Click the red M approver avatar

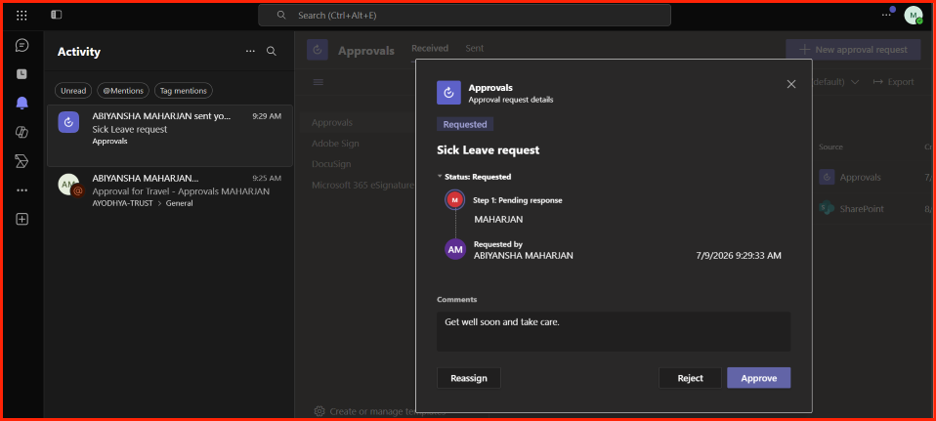455,200
